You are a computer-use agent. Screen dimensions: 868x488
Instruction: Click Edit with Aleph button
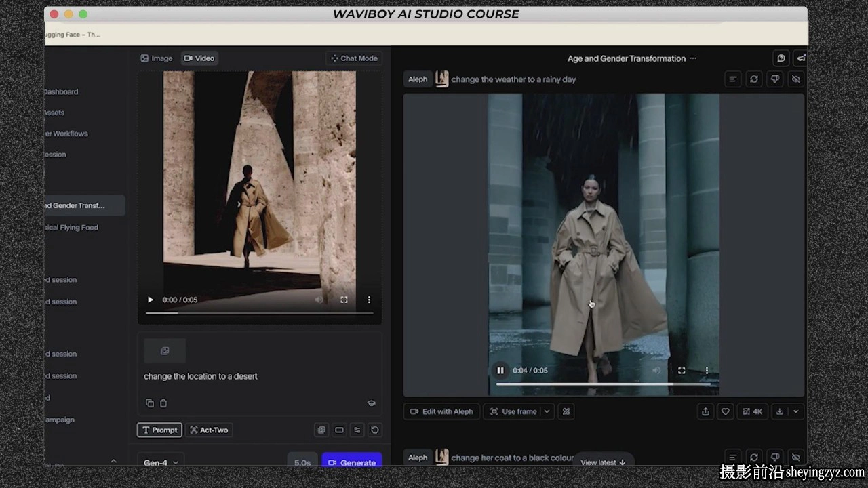point(441,411)
